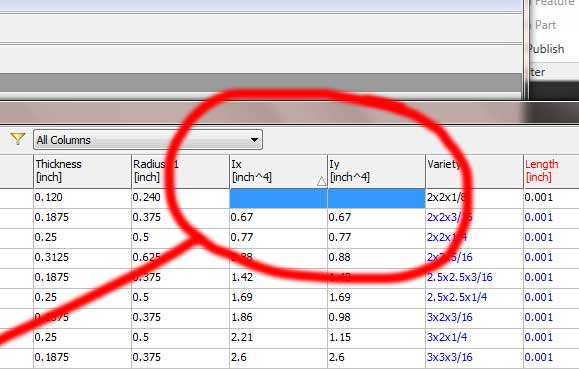Click thickness value 0.3125
Image resolution: width=579 pixels, height=369 pixels.
[82, 258]
